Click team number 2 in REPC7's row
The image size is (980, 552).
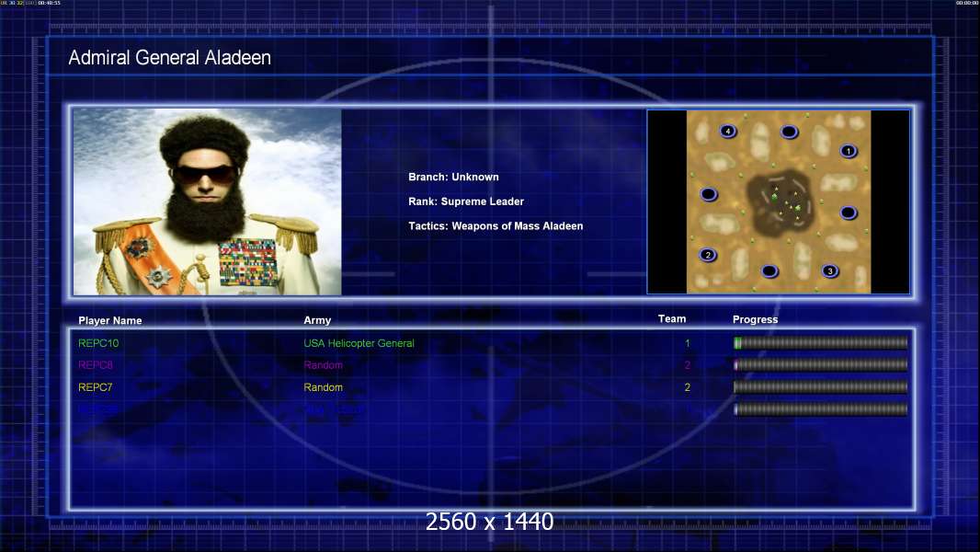688,387
